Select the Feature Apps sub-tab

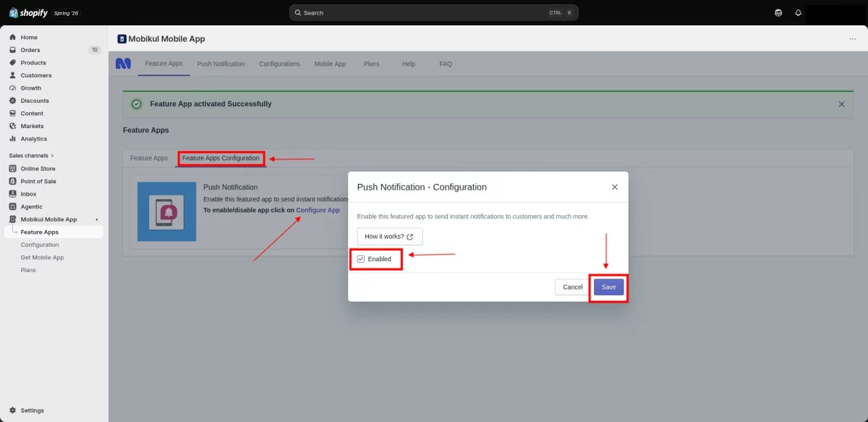149,158
